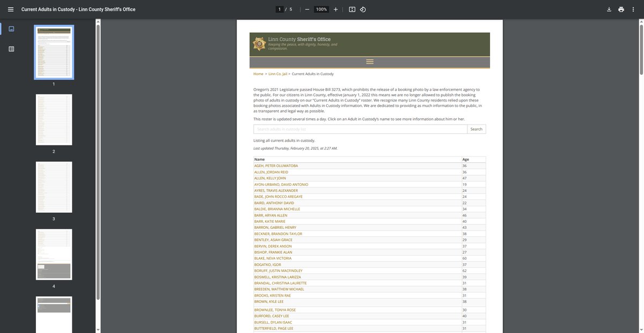Click age 19 for David Ayon-Urbano
The width and height of the screenshot is (644, 333).
pyautogui.click(x=465, y=184)
